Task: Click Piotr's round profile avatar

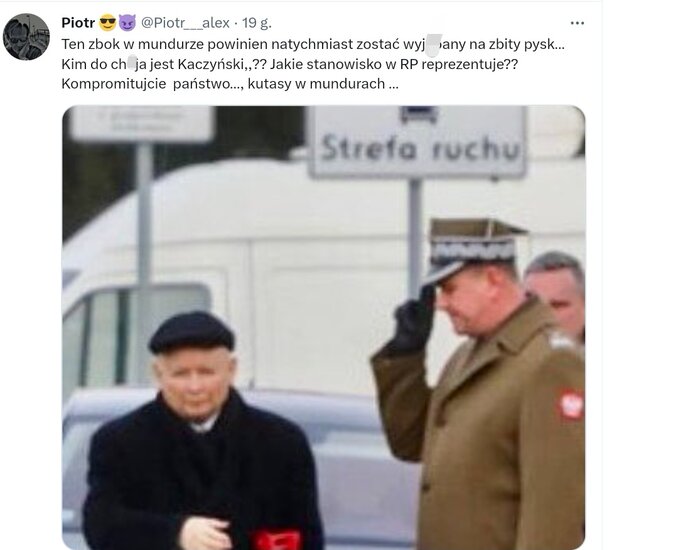Action: [x=26, y=37]
